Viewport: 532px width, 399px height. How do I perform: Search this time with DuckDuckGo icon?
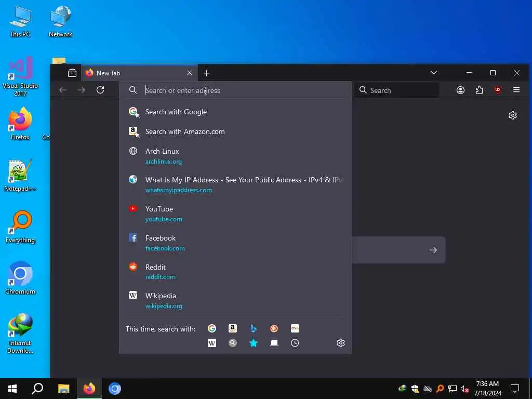[x=274, y=328]
